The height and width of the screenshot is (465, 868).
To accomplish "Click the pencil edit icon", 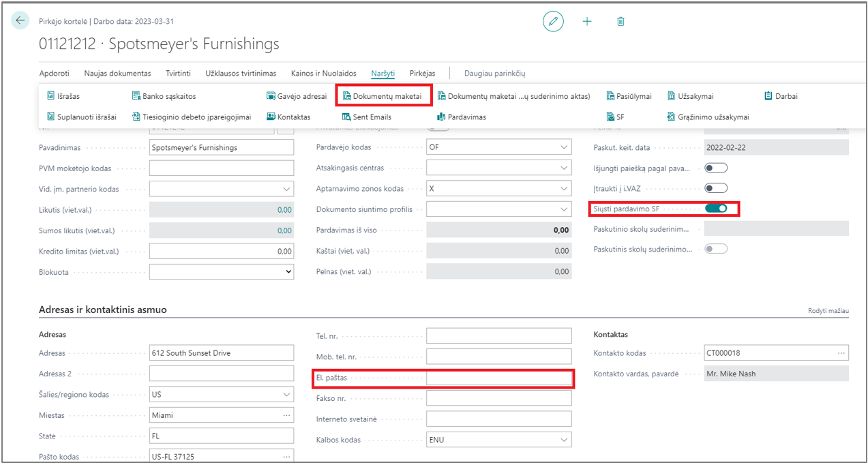I will pos(553,21).
